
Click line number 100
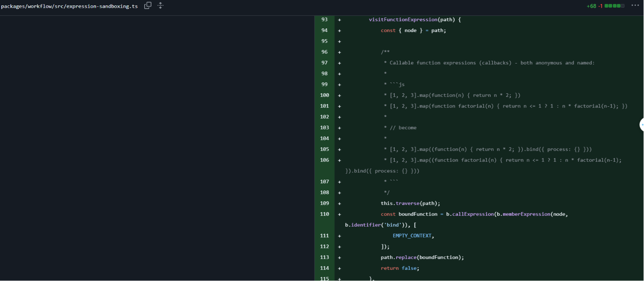pyautogui.click(x=324, y=95)
